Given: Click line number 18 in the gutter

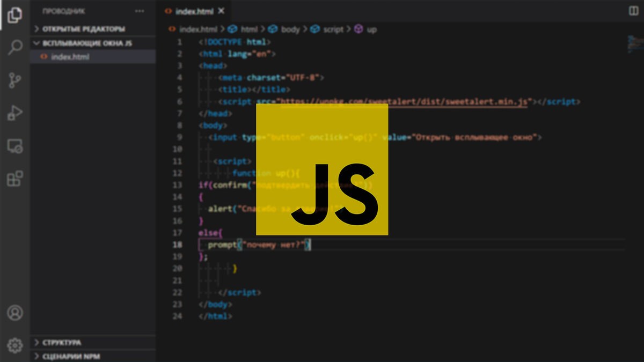Looking at the screenshot, I should [178, 245].
